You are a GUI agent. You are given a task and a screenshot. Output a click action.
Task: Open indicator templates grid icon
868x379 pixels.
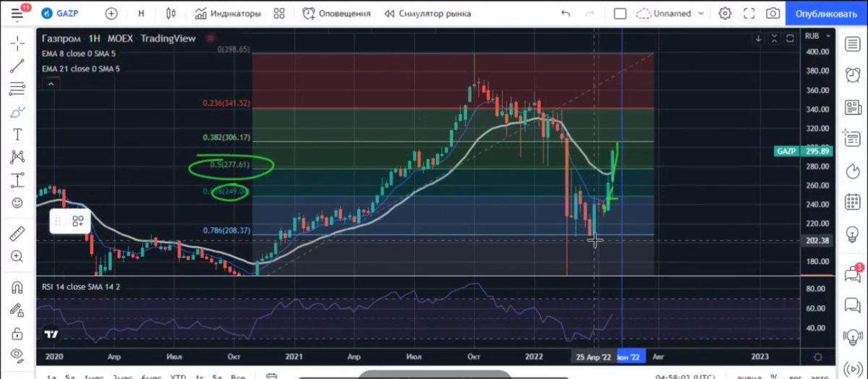(x=279, y=13)
